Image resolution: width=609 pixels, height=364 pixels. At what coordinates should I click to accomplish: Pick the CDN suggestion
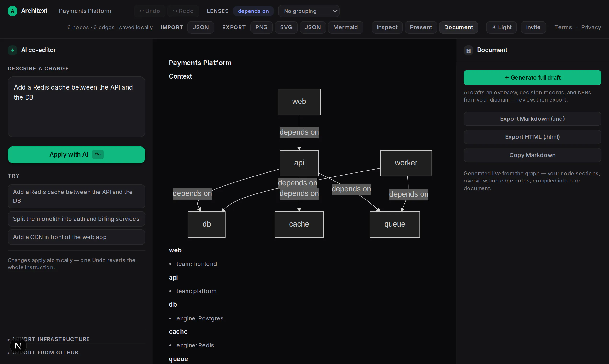(x=76, y=237)
